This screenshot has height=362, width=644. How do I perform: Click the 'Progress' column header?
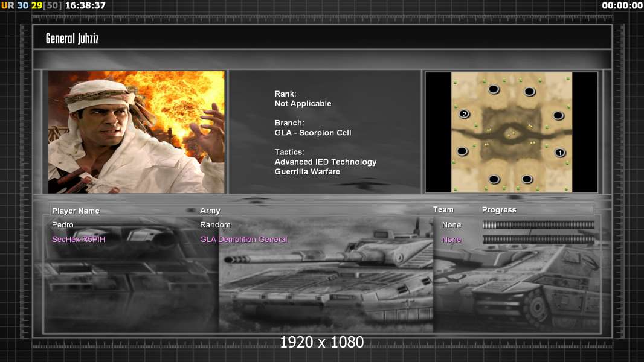coord(499,210)
